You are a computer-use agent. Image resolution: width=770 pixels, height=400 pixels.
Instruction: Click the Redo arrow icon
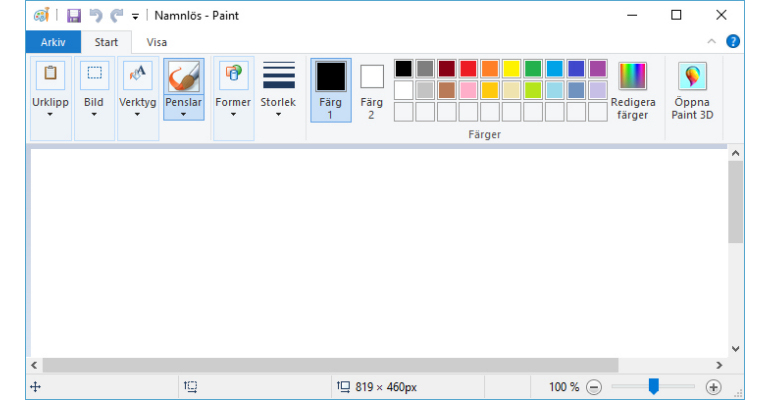tap(116, 16)
